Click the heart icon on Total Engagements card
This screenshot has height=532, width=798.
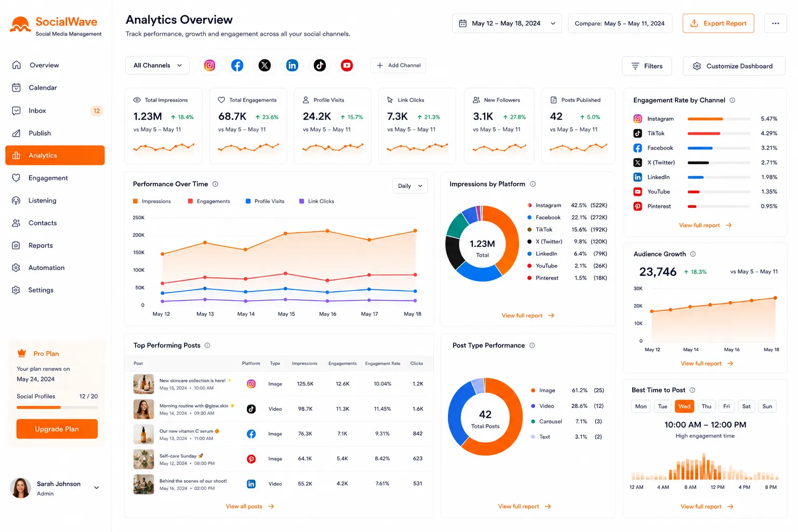[221, 100]
